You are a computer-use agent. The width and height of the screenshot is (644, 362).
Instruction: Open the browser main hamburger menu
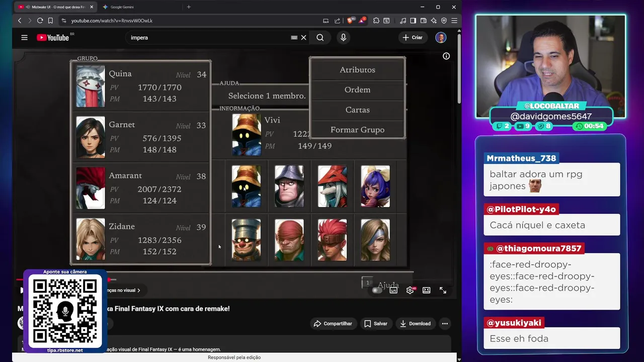click(454, 21)
